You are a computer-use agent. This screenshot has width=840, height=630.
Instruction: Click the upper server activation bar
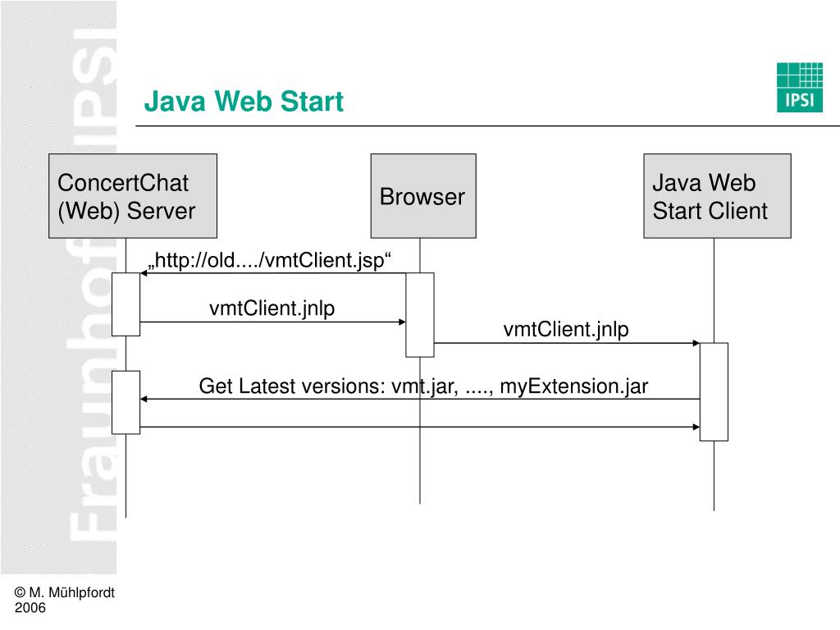point(126,304)
